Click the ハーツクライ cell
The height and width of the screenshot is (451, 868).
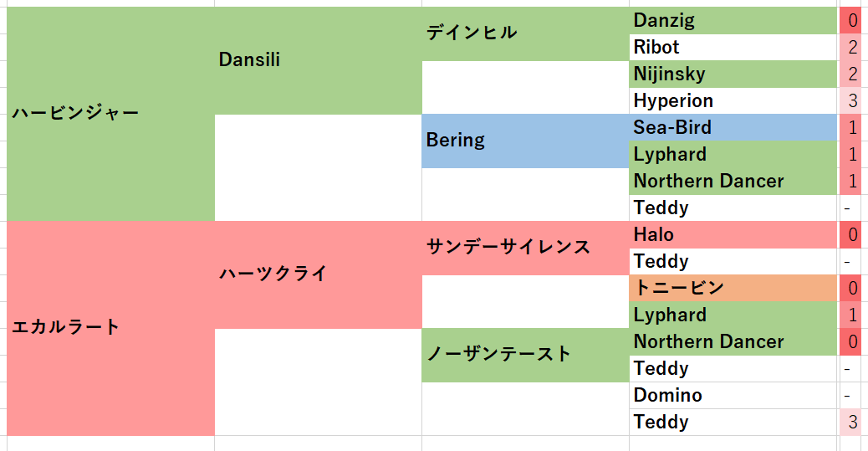coord(319,275)
